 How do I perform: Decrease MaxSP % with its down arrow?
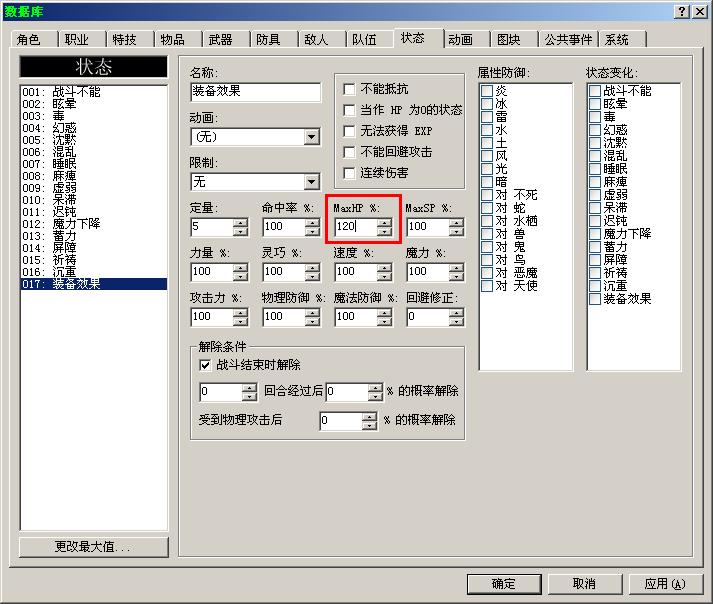point(456,231)
